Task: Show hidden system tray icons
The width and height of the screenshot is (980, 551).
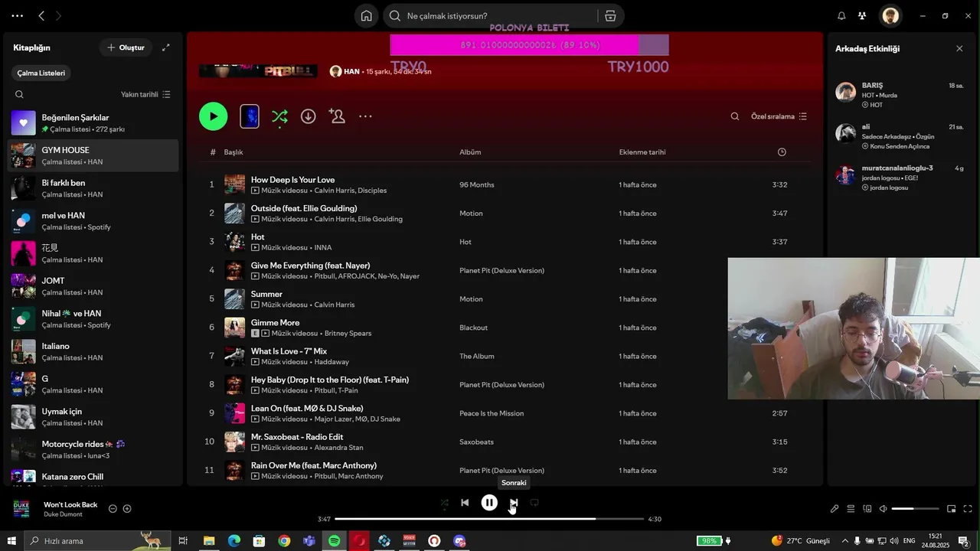Action: click(x=844, y=541)
